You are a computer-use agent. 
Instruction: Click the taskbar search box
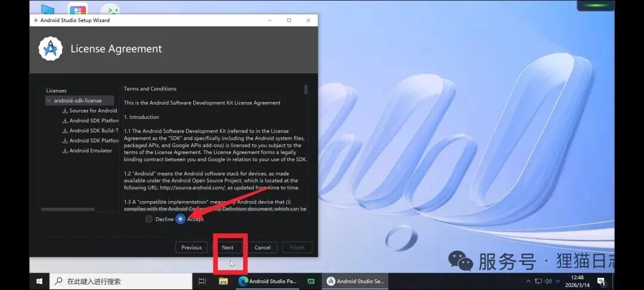pos(120,282)
